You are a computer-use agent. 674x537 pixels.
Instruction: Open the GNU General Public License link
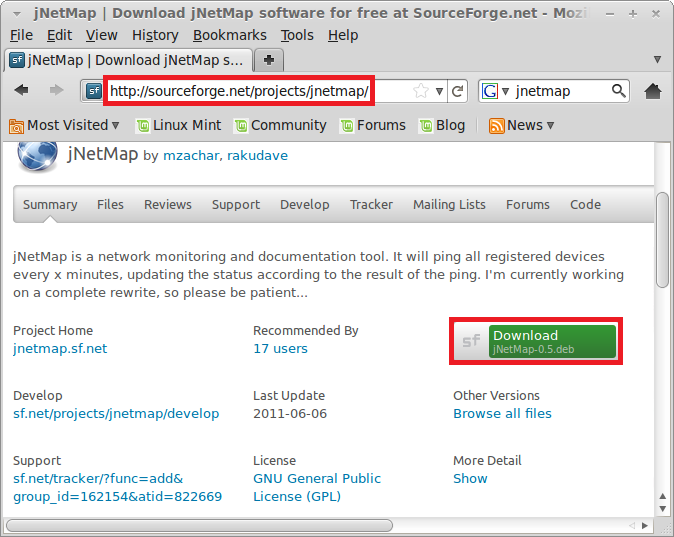[x=317, y=488]
